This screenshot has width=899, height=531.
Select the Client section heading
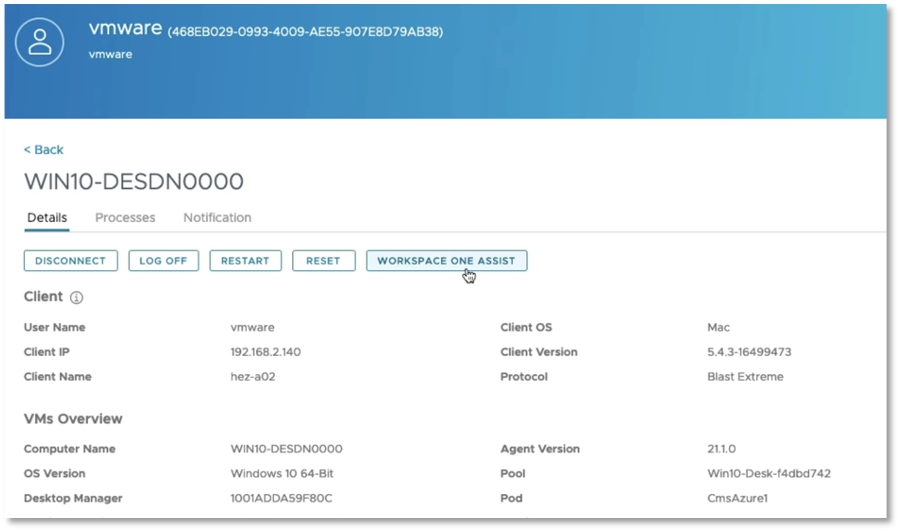coord(43,296)
